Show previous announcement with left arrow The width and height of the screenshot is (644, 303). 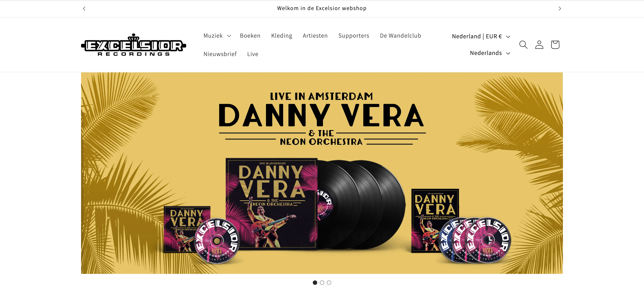84,9
